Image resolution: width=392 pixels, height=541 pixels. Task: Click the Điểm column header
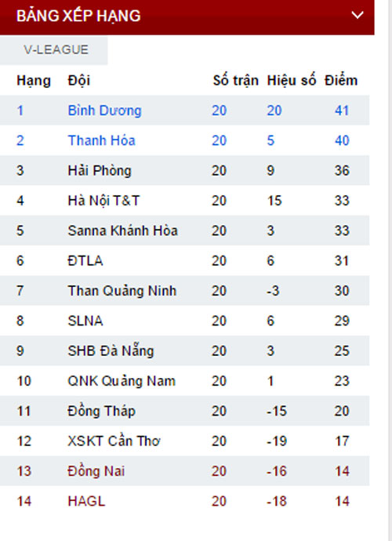[x=341, y=81]
